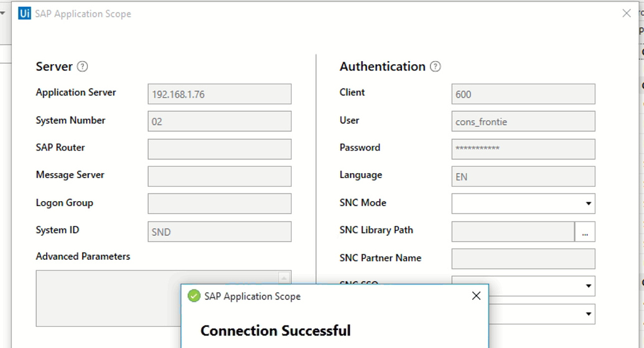The image size is (644, 348).
Task: Open the SNC Mode dropdown
Action: point(523,204)
